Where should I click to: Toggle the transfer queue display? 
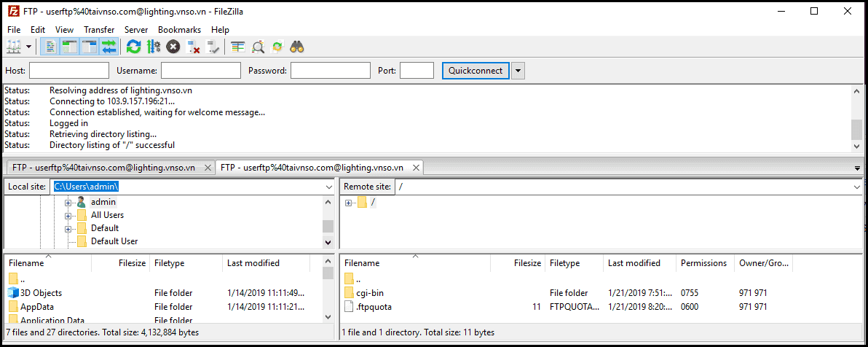(108, 47)
